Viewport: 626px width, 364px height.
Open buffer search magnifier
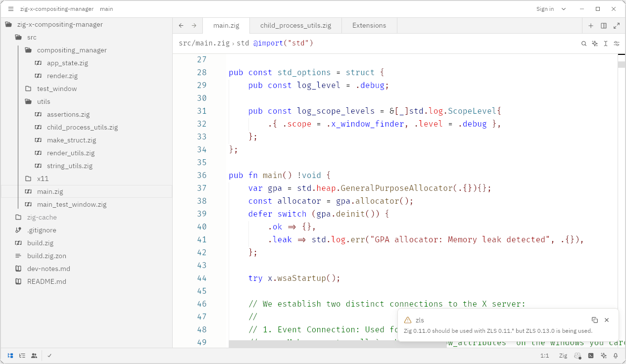point(584,44)
